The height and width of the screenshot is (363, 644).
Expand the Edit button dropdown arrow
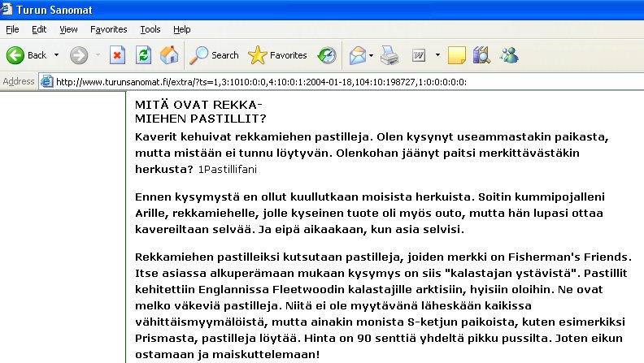[x=437, y=55]
